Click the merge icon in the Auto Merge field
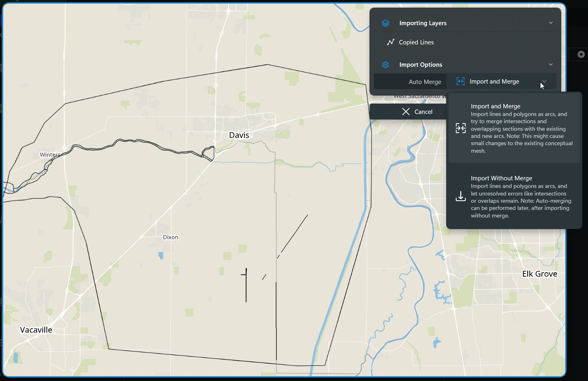This screenshot has height=381, width=588. click(x=460, y=82)
